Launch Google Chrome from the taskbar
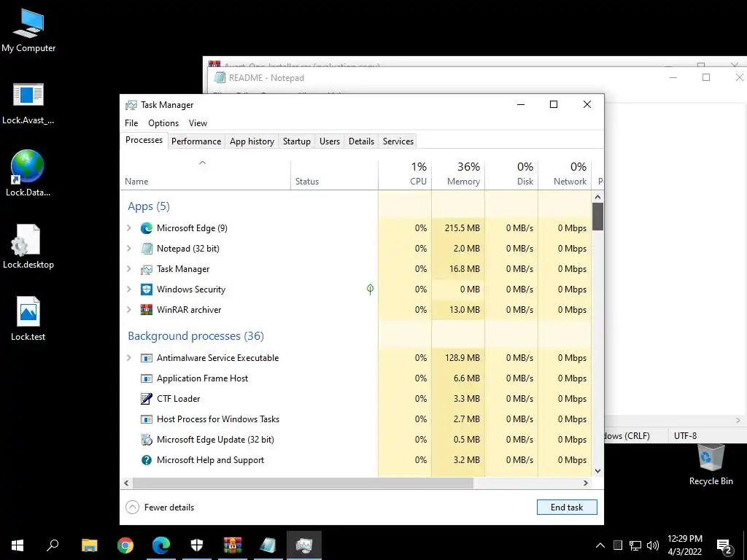747x560 pixels. coord(125,545)
